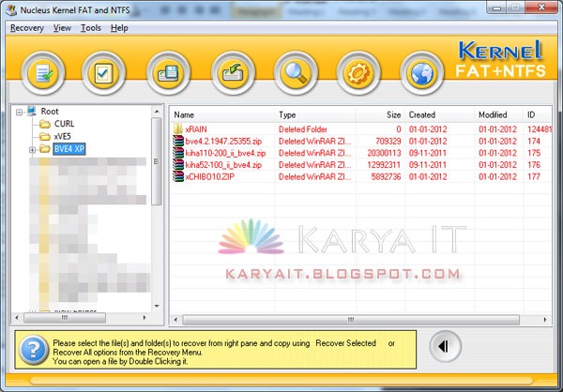Viewport: 563px width, 392px height.
Task: Select the BVE4 XP folder
Action: (x=68, y=149)
